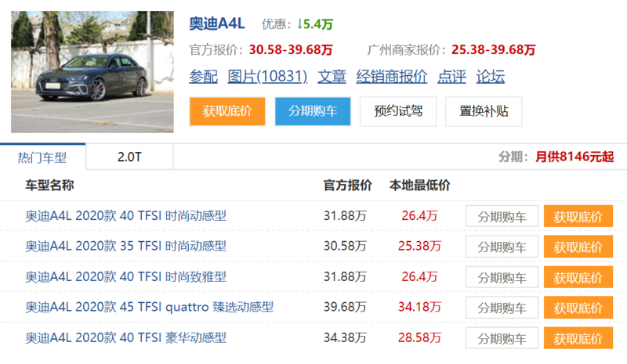Image resolution: width=627 pixels, height=364 pixels.
Task: Click the 预约试驾 button
Action: (398, 111)
